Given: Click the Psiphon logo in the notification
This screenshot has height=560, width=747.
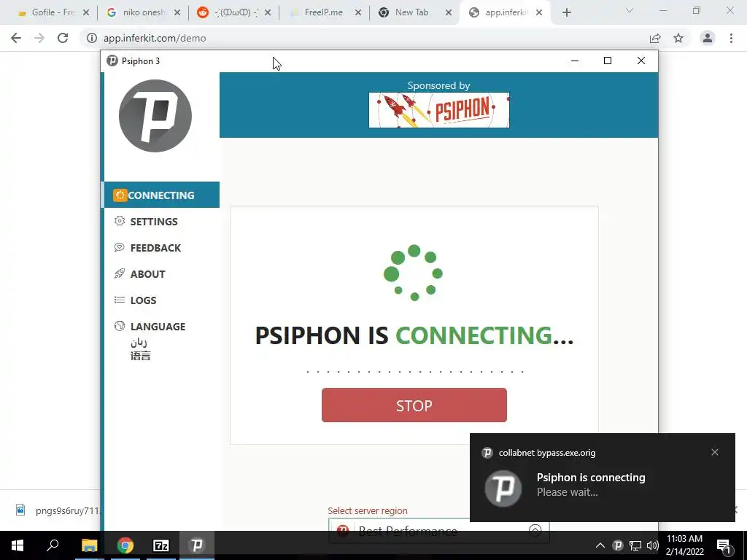Looking at the screenshot, I should (503, 488).
